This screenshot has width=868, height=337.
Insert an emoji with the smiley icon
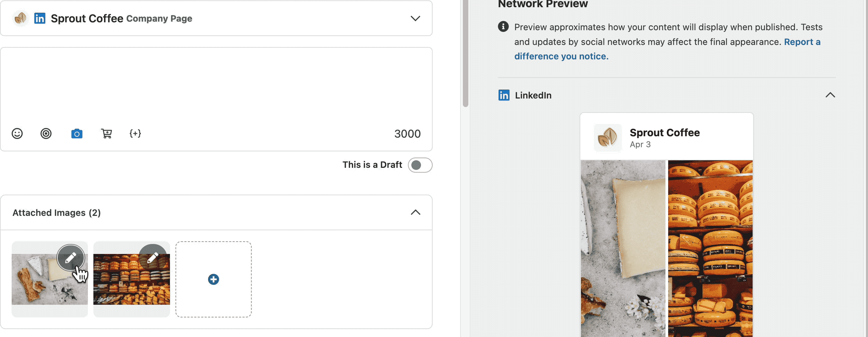17,133
